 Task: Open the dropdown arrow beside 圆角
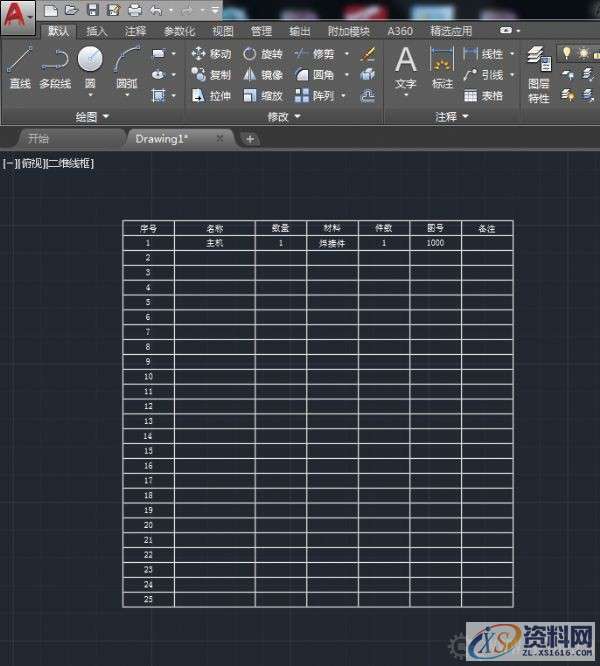tap(346, 75)
